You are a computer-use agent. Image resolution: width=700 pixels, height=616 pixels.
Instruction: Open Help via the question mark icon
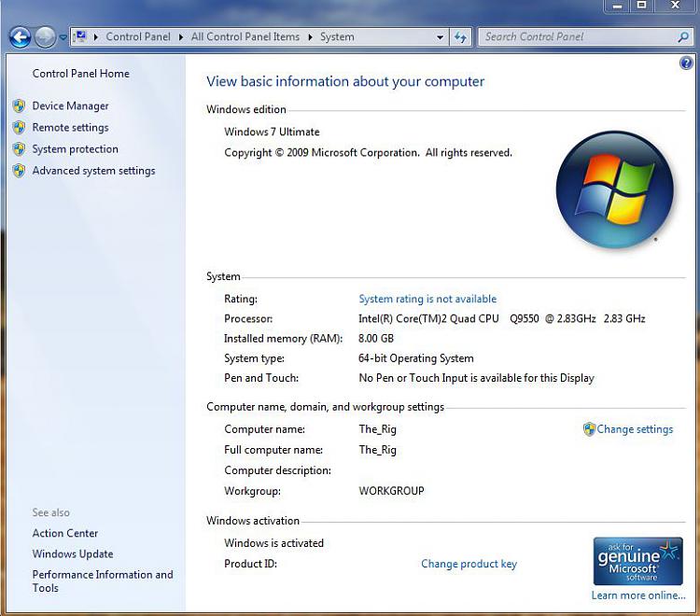tap(686, 63)
